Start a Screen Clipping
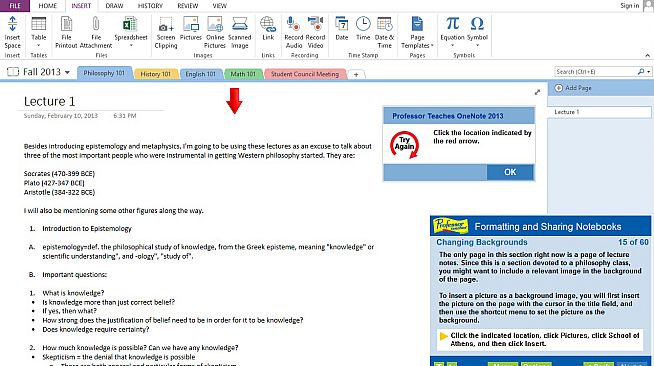Image resolution: width=654 pixels, height=366 pixels. pyautogui.click(x=166, y=33)
